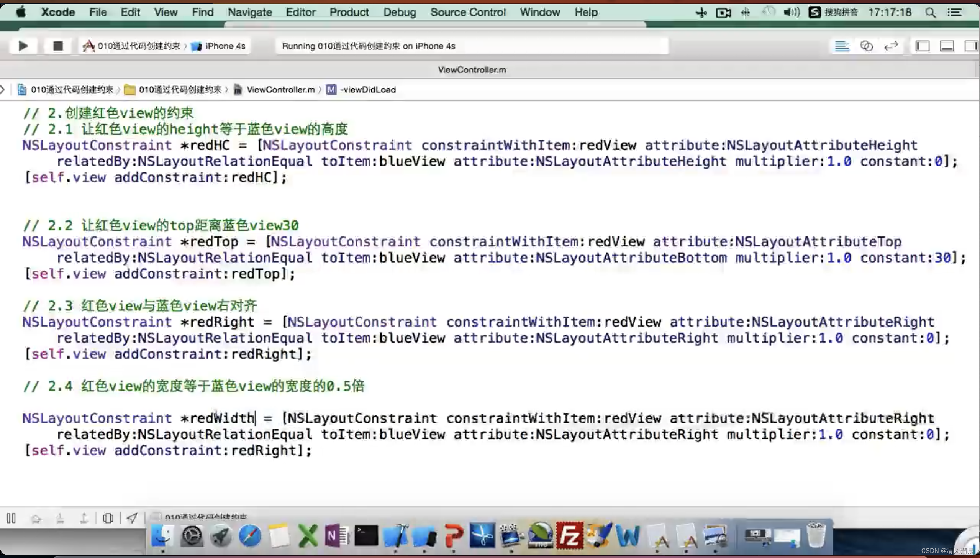The width and height of the screenshot is (980, 558).
Task: Stop the running app
Action: [x=58, y=46]
